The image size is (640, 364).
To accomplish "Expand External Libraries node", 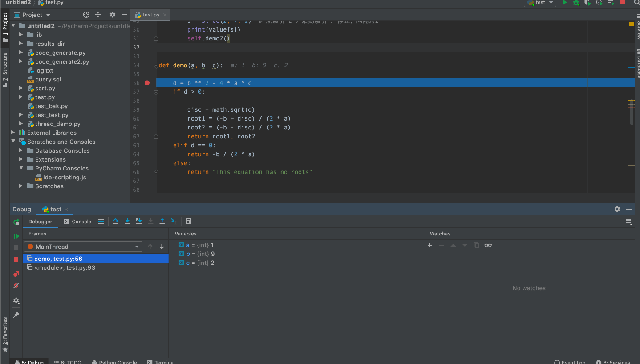I will coord(13,133).
